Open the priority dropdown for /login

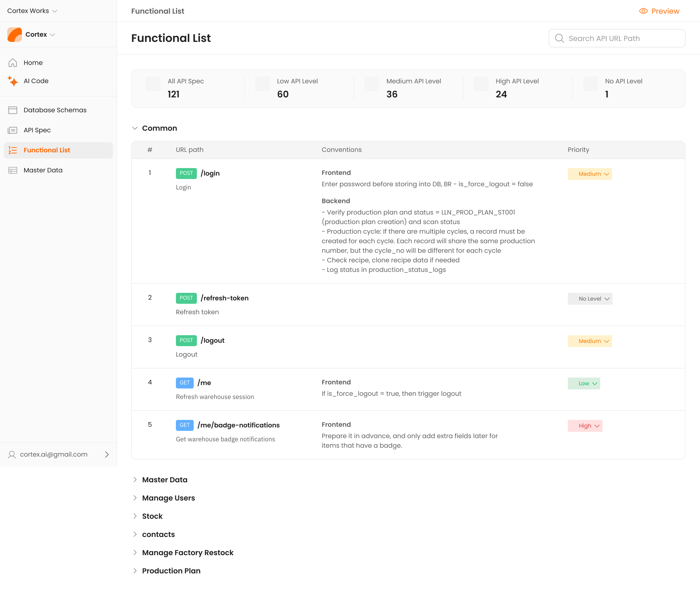590,174
